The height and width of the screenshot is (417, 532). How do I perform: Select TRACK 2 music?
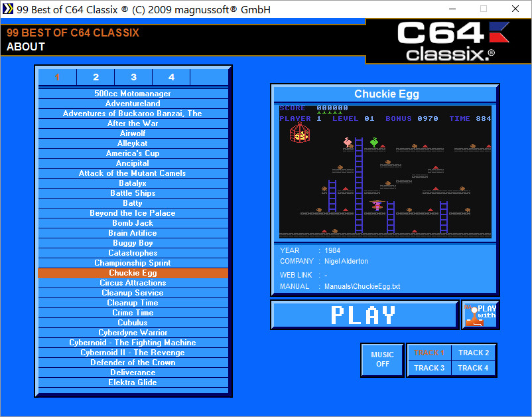(474, 353)
